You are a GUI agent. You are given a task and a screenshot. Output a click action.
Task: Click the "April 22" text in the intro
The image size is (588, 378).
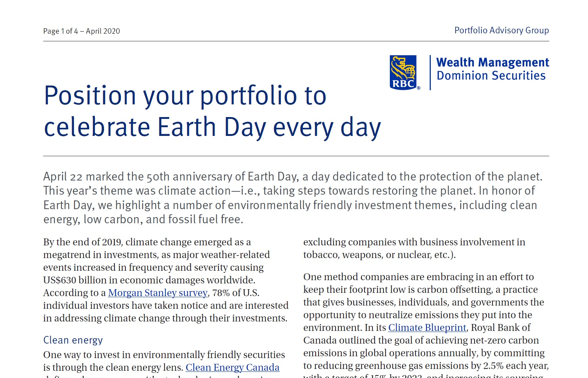(63, 176)
